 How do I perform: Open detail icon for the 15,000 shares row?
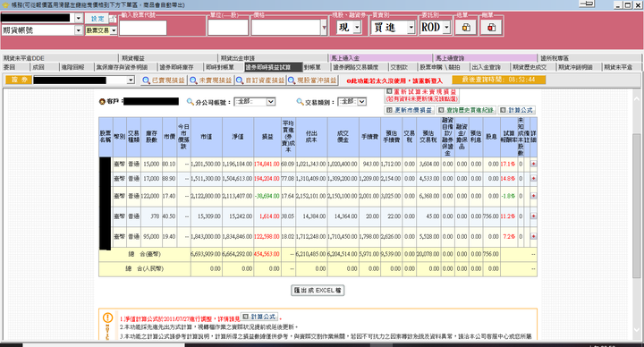click(533, 164)
